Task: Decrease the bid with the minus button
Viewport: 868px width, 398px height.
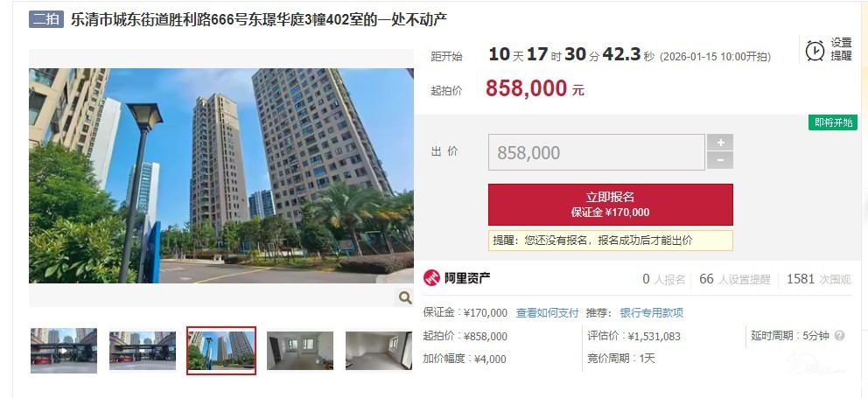Action: (720, 161)
